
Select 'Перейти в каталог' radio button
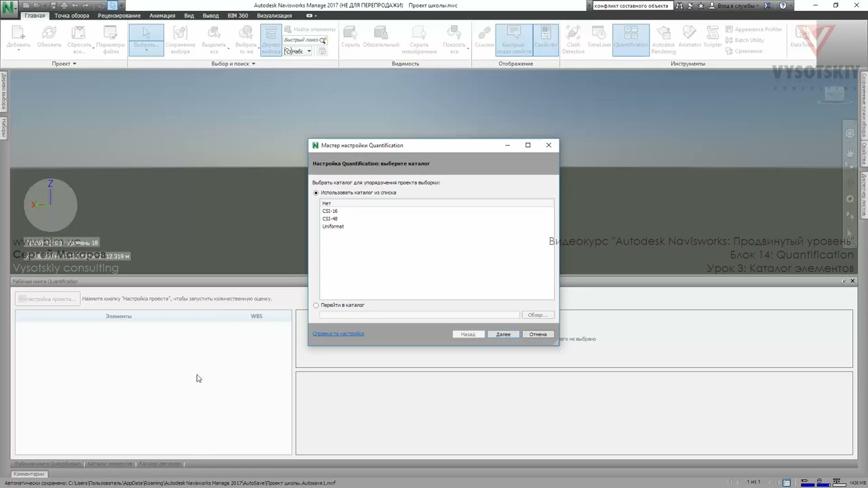point(316,305)
